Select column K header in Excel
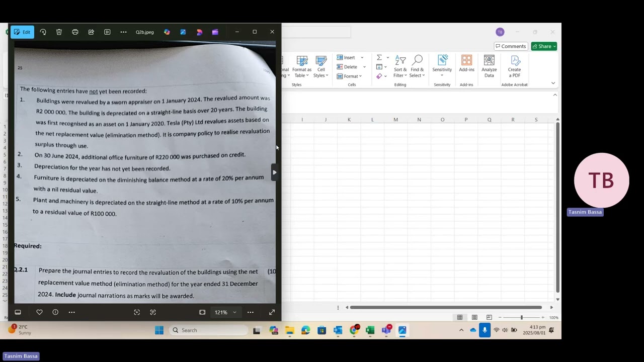The height and width of the screenshot is (362, 644). pyautogui.click(x=349, y=120)
